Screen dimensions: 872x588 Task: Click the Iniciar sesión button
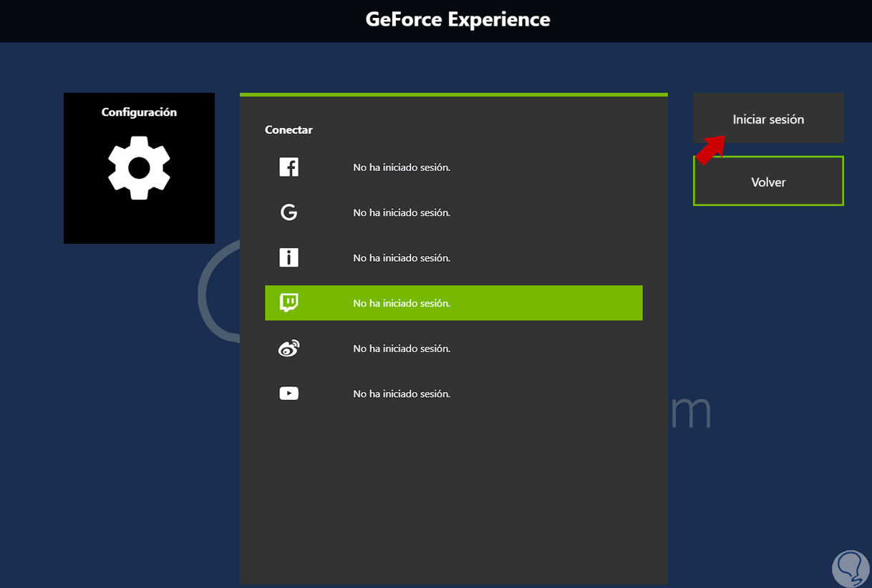pos(768,119)
